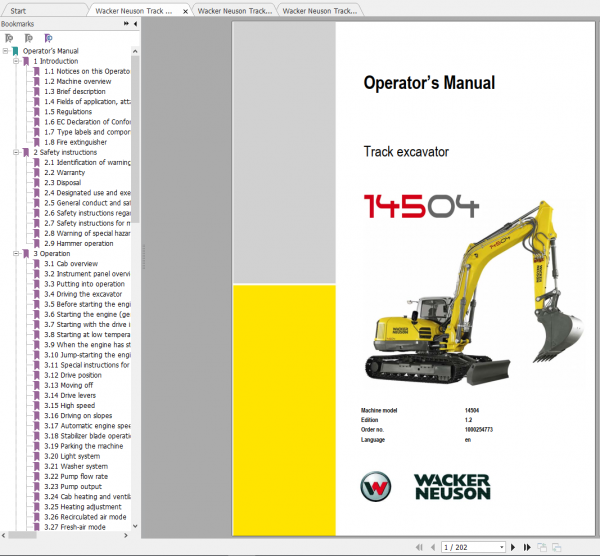Click the first bookmark toolbar icon
The image size is (600, 556).
click(9, 38)
